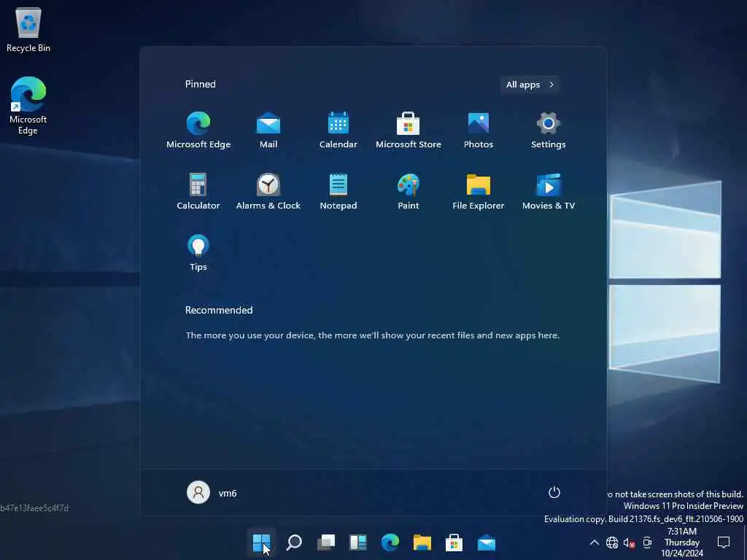747x560 pixels.
Task: Open the Tips app
Action: point(198,253)
